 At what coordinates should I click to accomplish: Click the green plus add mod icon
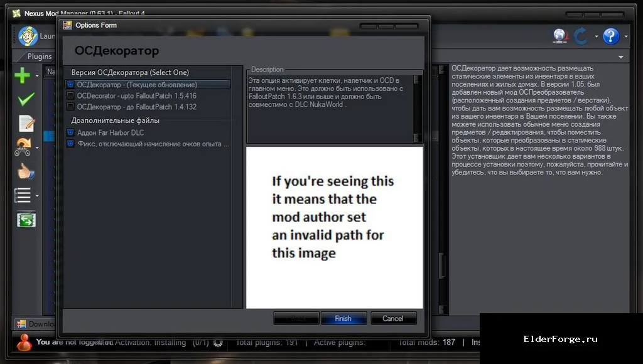point(22,75)
